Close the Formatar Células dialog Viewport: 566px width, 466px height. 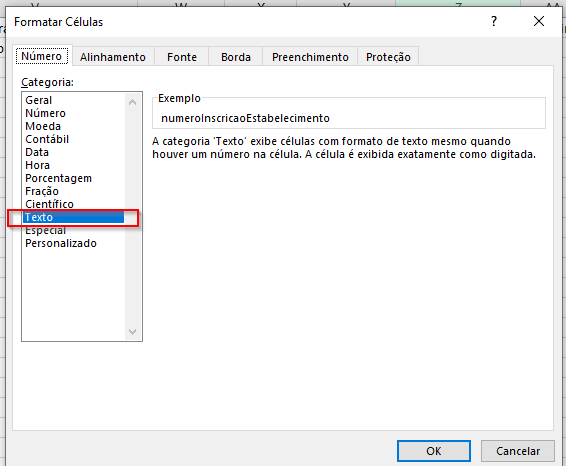539,21
